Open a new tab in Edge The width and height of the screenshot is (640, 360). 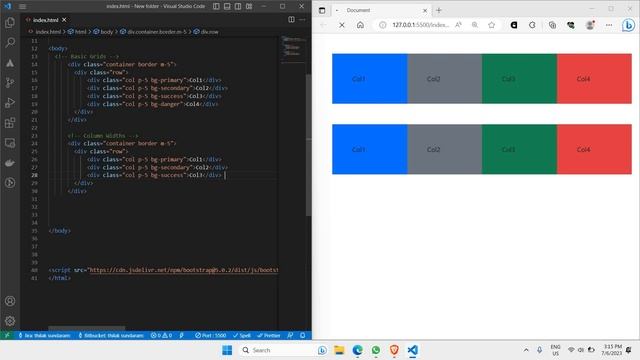[x=439, y=10]
